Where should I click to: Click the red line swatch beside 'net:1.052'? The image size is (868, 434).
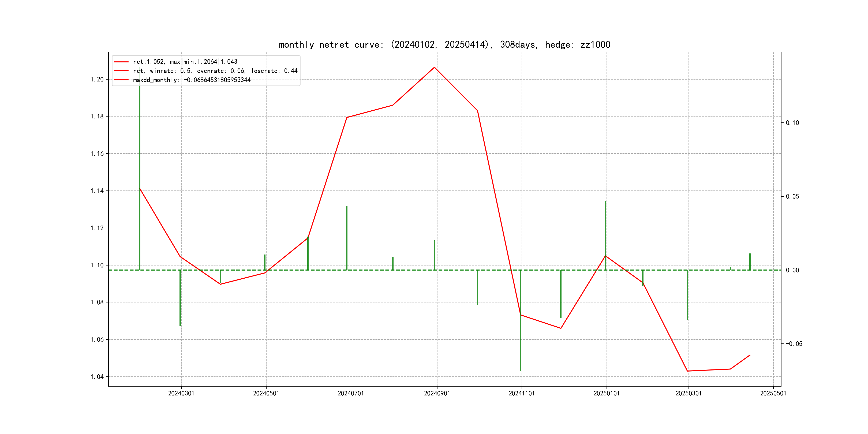click(x=121, y=62)
